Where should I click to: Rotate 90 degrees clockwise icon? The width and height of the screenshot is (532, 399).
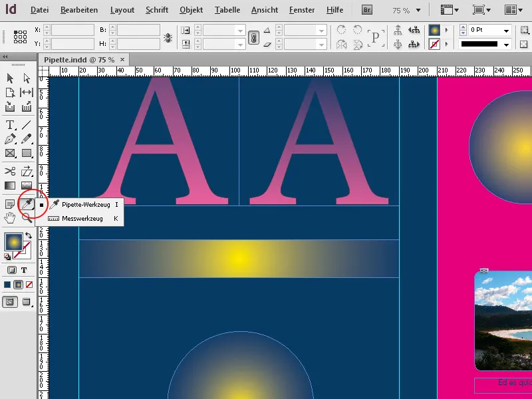(341, 30)
